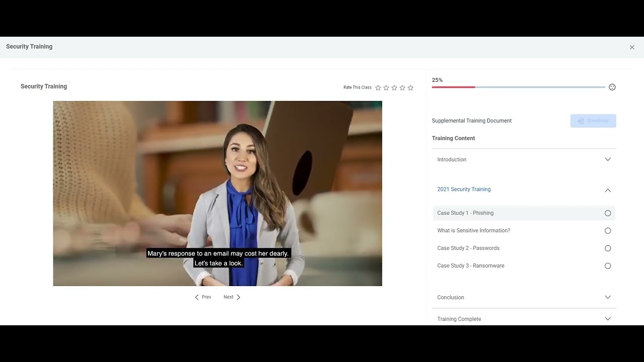Click the Security Training title in header bar
The image size is (644, 362).
29,47
